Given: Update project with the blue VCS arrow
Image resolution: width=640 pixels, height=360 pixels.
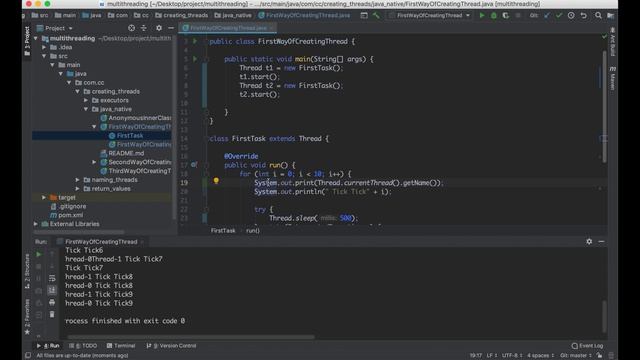Looking at the screenshot, I should pyautogui.click(x=547, y=16).
